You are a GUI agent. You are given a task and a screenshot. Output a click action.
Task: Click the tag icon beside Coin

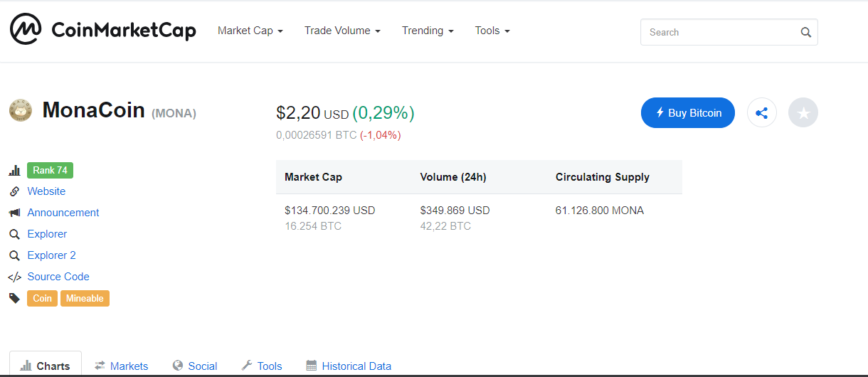click(x=14, y=298)
